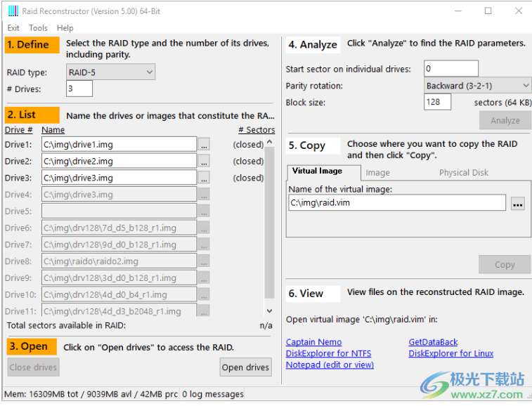Open image in Notepad (edit or view)
This screenshot has height=406, width=532.
click(330, 365)
